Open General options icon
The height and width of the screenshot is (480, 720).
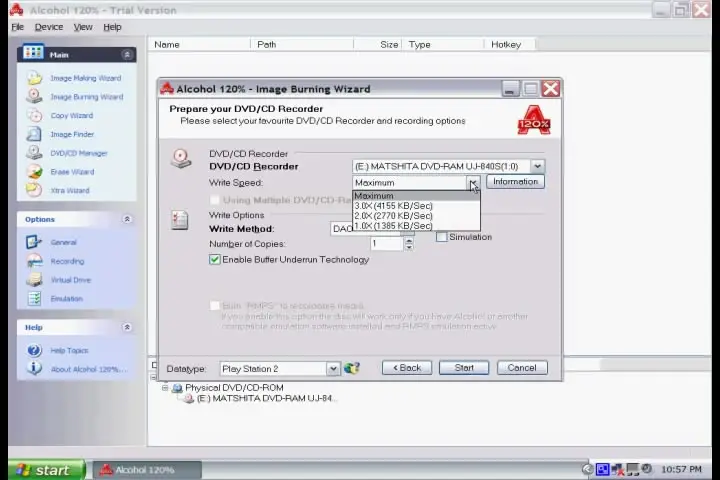click(34, 242)
